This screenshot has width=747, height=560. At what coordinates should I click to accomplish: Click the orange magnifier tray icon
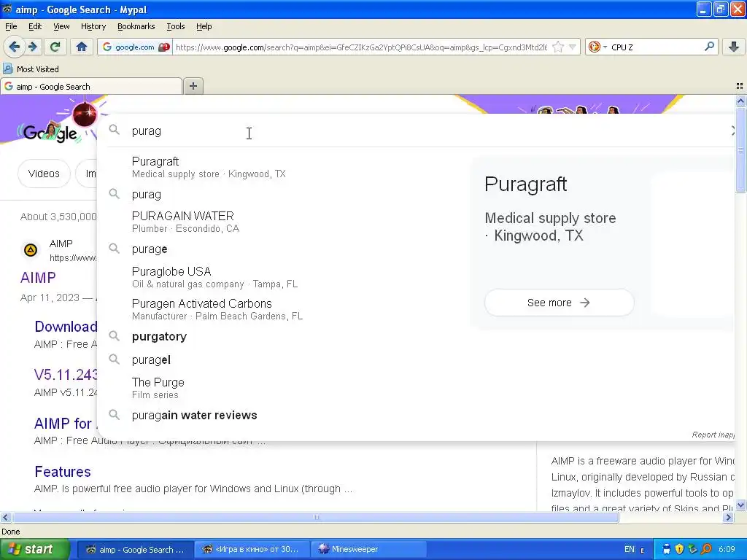tap(706, 549)
